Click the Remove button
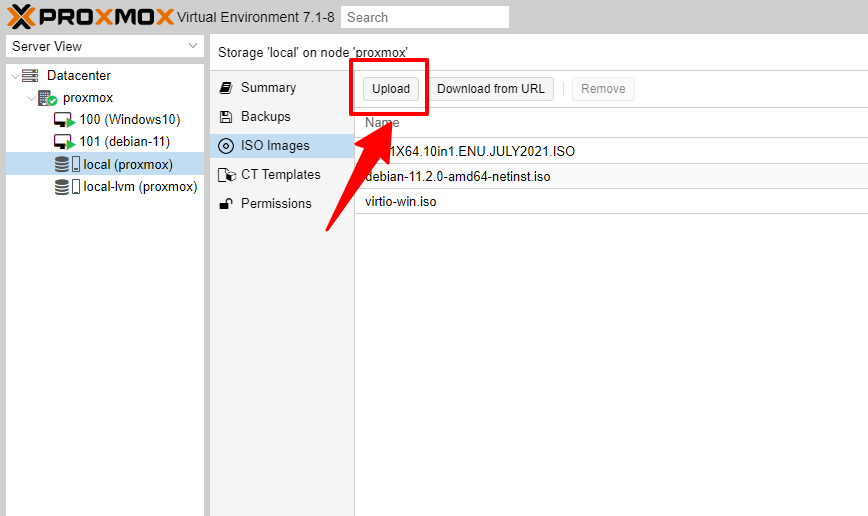Screen dimensions: 868x516 coord(603,89)
